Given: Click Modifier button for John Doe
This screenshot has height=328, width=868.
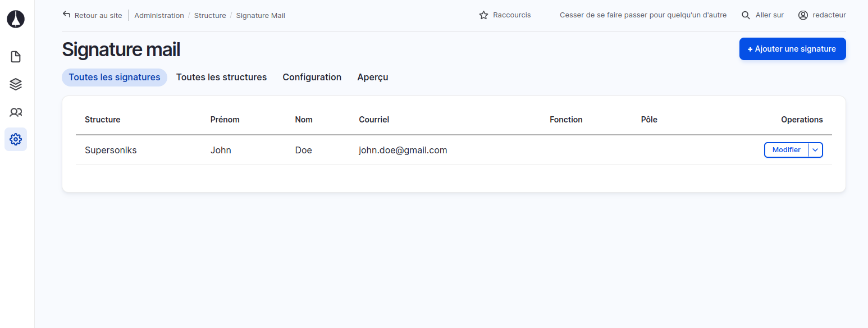Looking at the screenshot, I should coord(786,150).
